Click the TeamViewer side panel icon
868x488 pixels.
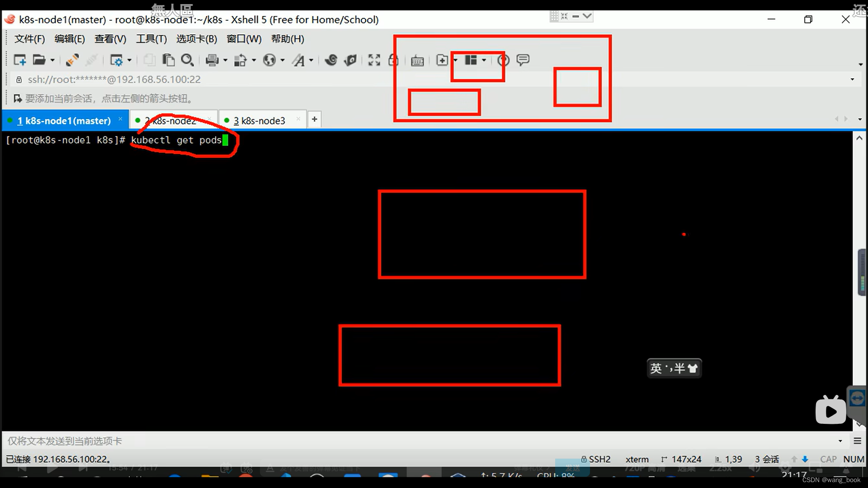pos(857,399)
